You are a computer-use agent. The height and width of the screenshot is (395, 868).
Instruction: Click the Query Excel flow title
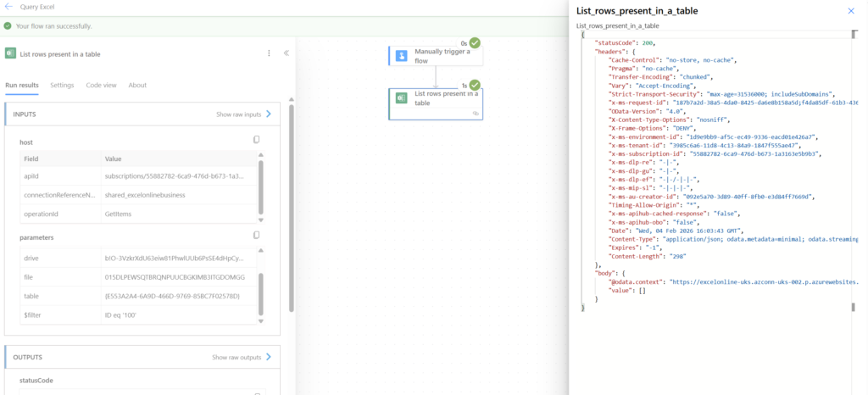[37, 7]
